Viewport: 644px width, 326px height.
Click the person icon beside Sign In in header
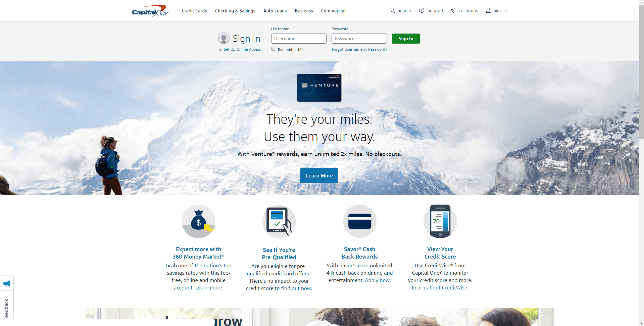tap(488, 10)
